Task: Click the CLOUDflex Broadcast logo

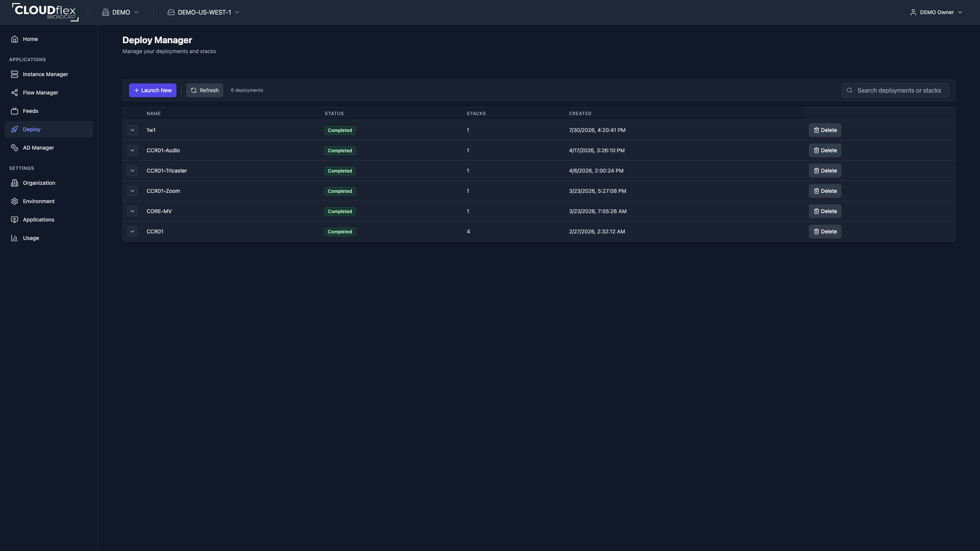Action: click(45, 12)
